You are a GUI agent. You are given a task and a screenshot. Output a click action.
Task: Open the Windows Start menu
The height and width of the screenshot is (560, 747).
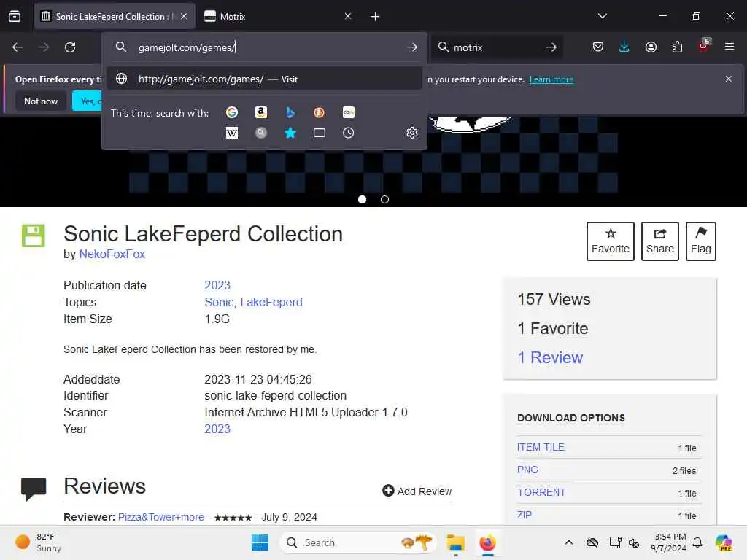(x=260, y=542)
